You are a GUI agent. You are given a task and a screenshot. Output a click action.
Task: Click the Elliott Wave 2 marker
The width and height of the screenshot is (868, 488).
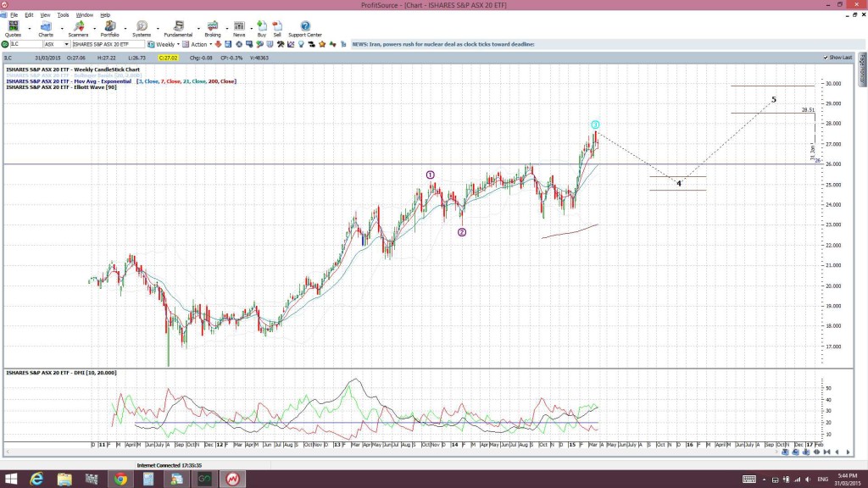click(x=462, y=232)
